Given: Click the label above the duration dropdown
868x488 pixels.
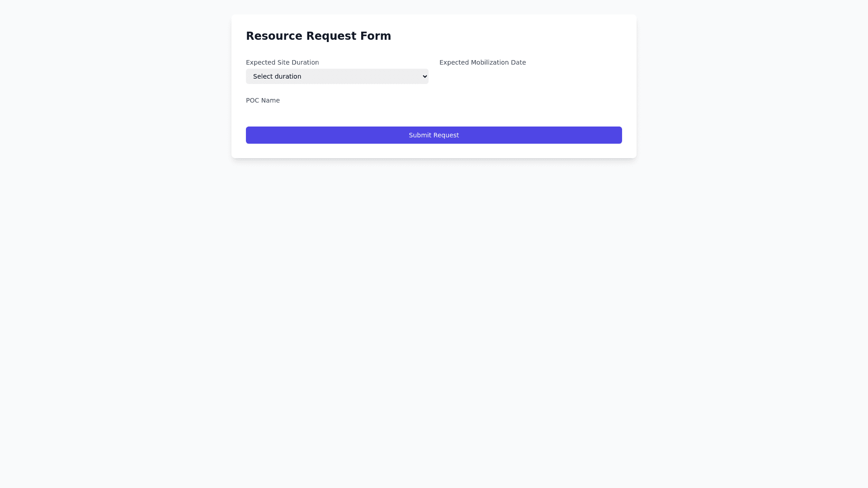Looking at the screenshot, I should click(282, 62).
